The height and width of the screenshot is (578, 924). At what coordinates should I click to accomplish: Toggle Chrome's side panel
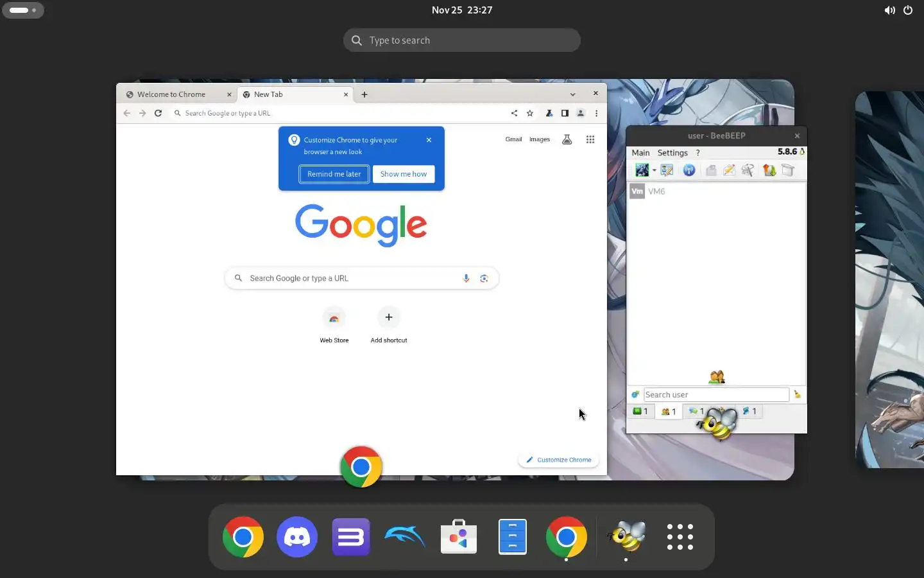pyautogui.click(x=565, y=113)
